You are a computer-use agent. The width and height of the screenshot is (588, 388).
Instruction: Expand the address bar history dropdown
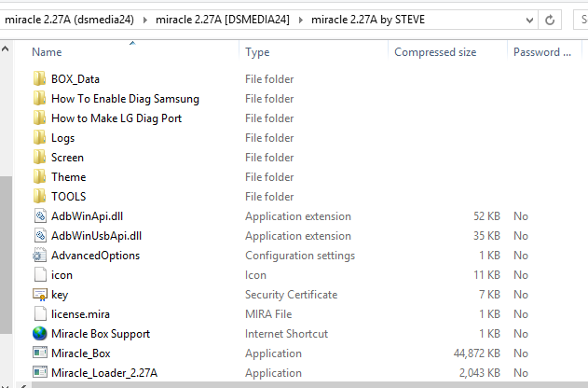click(529, 20)
